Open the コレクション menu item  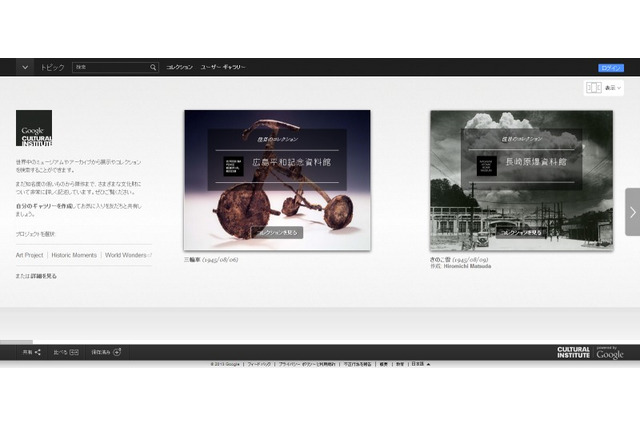pyautogui.click(x=179, y=67)
